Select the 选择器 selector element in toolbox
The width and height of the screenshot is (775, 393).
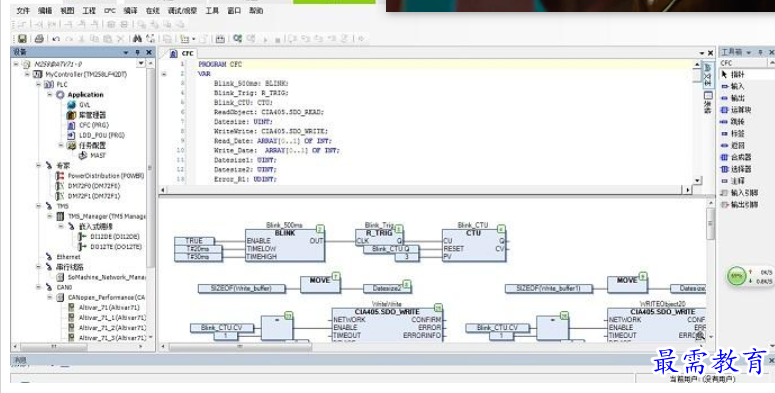[x=736, y=169]
